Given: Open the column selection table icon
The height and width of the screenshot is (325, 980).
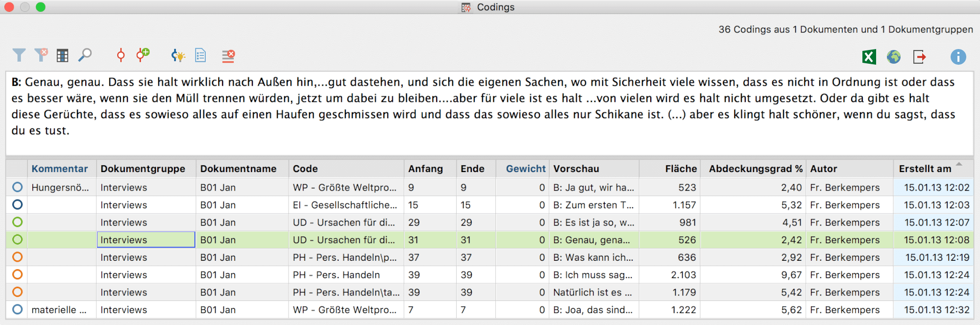Looking at the screenshot, I should tap(62, 55).
